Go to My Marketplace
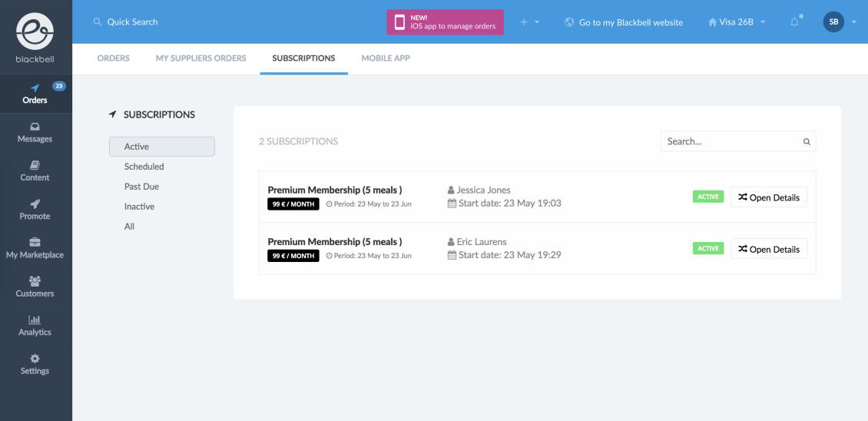Screen dimensions: 868x421 click(x=35, y=249)
